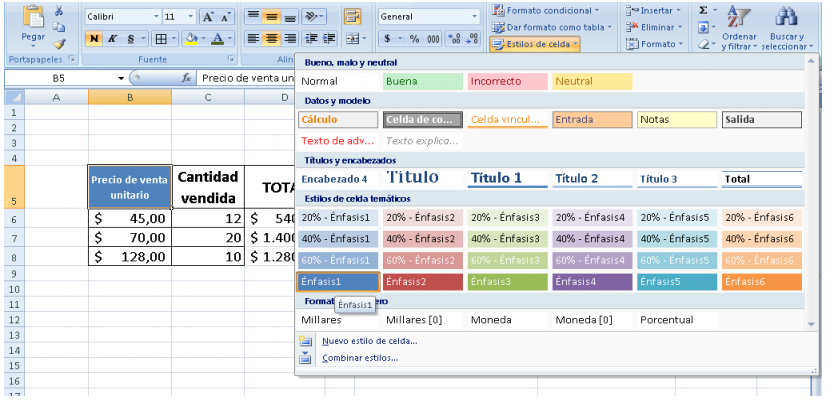The width and height of the screenshot is (839, 403).
Task: Click the Copy icon in Portapapeles
Action: 59,27
